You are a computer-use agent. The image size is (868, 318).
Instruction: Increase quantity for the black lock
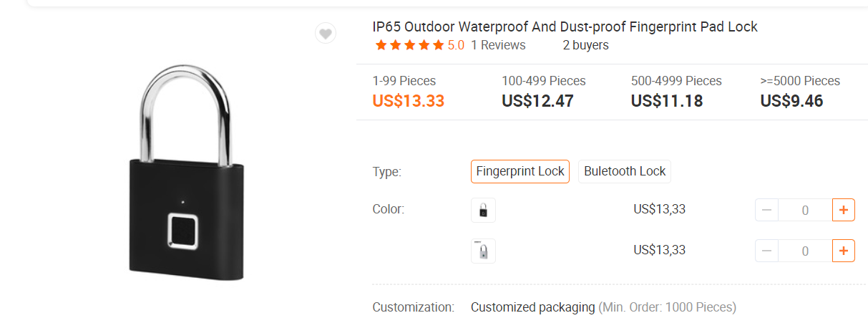844,210
